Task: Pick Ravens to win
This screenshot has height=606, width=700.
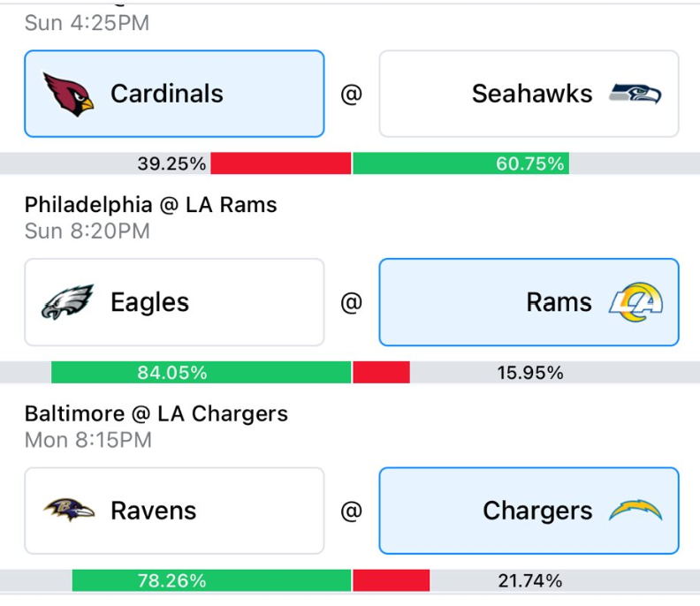Action: coord(174,511)
